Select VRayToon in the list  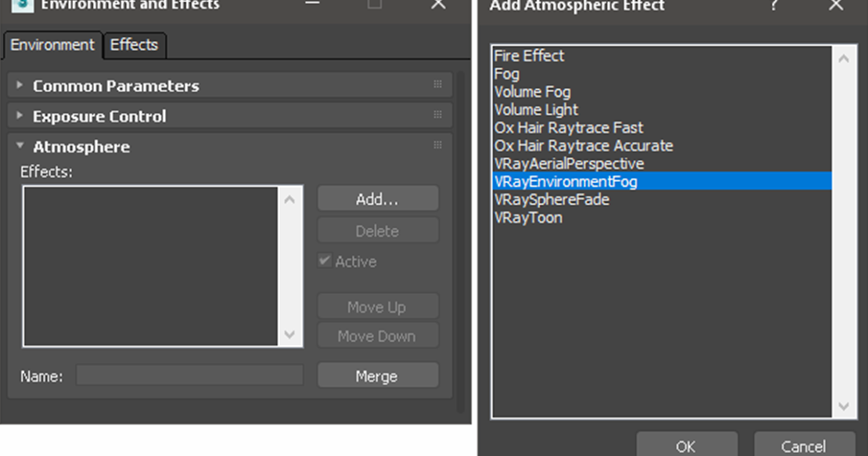pos(662,218)
